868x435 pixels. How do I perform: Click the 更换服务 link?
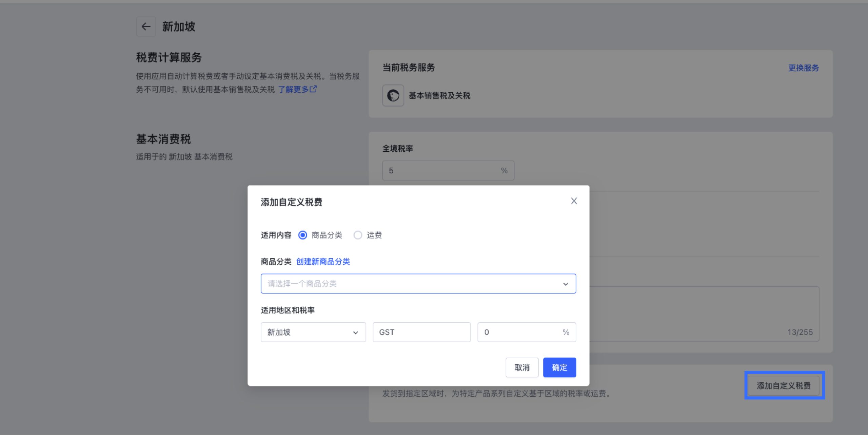click(803, 68)
